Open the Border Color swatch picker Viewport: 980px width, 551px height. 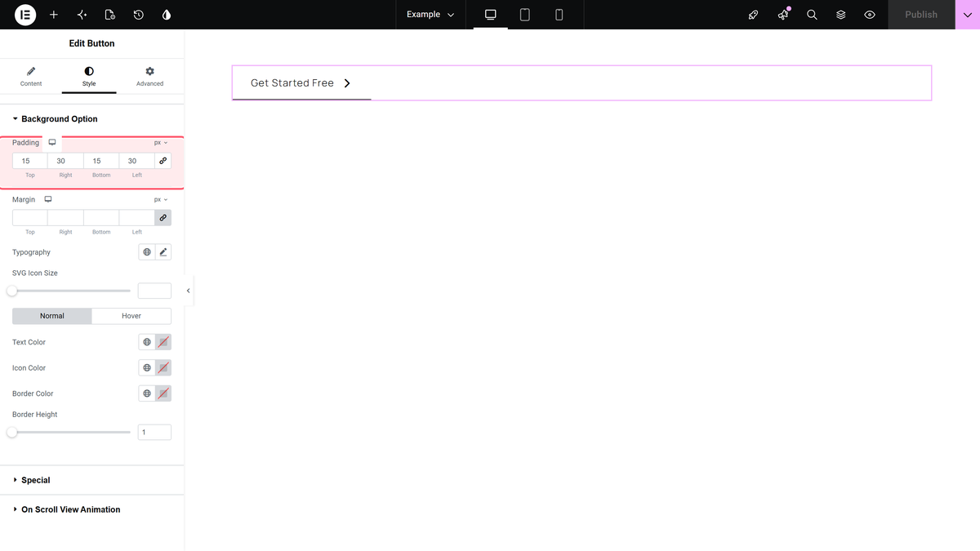click(163, 393)
